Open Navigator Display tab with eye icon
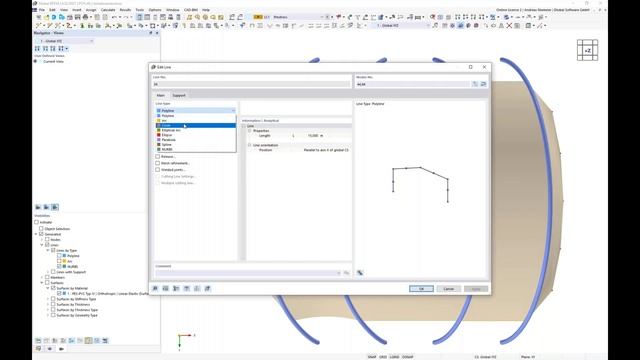This screenshot has height=360, width=640. tap(50, 349)
